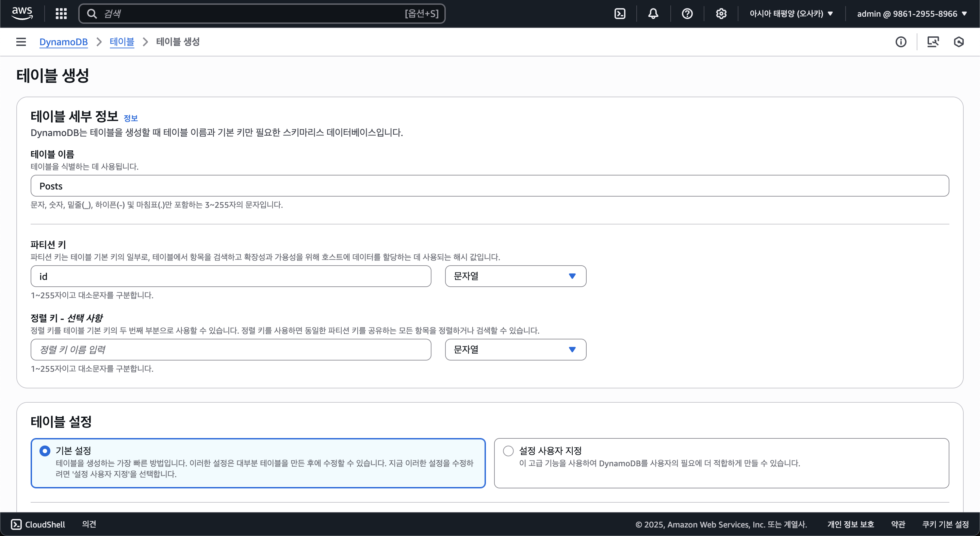This screenshot has height=536, width=980.
Task: Open the notifications bell
Action: tap(653, 14)
